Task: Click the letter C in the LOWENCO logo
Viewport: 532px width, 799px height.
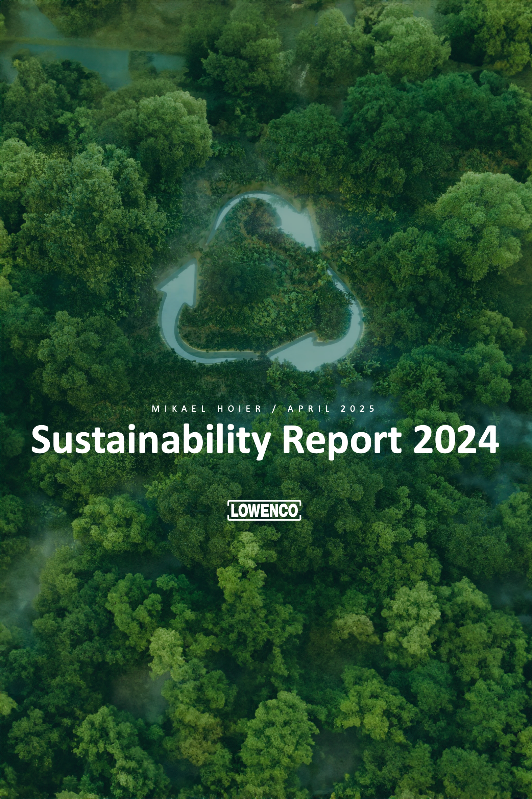Action: (x=284, y=510)
